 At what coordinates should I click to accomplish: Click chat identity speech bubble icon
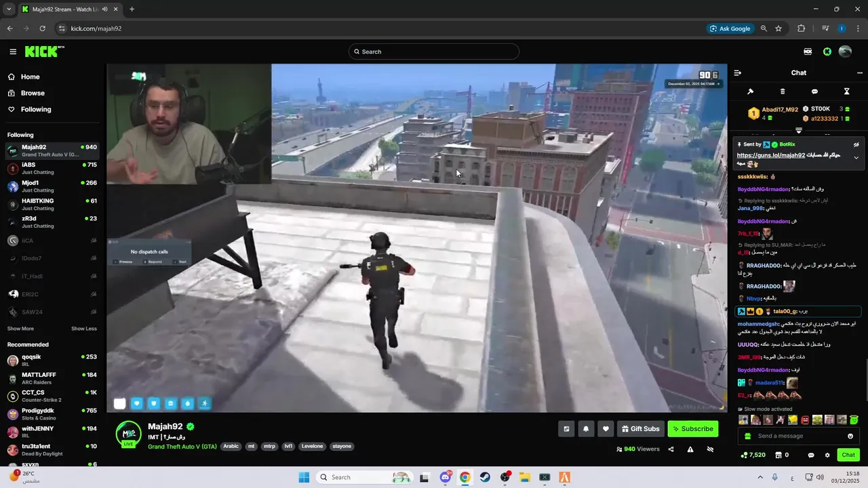[x=811, y=455]
